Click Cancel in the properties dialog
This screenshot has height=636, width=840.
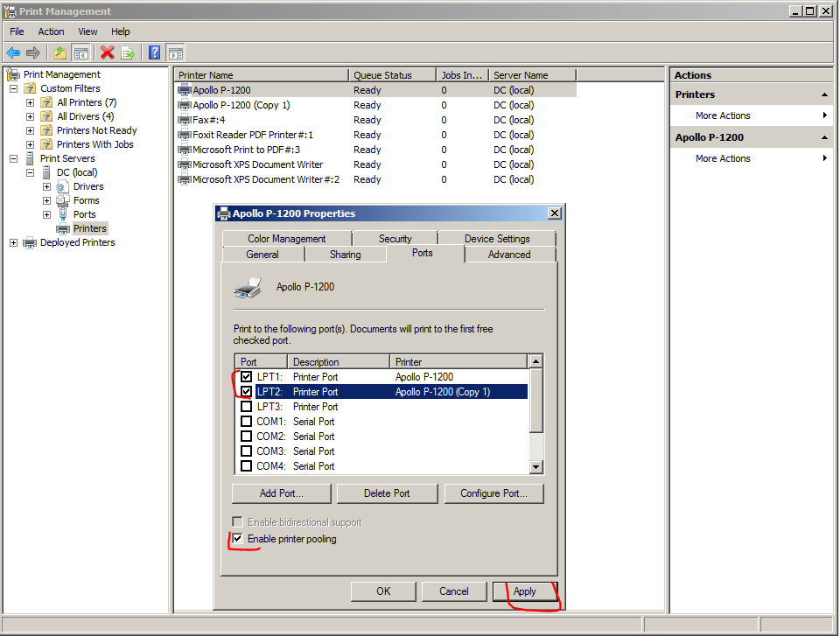[x=454, y=591]
